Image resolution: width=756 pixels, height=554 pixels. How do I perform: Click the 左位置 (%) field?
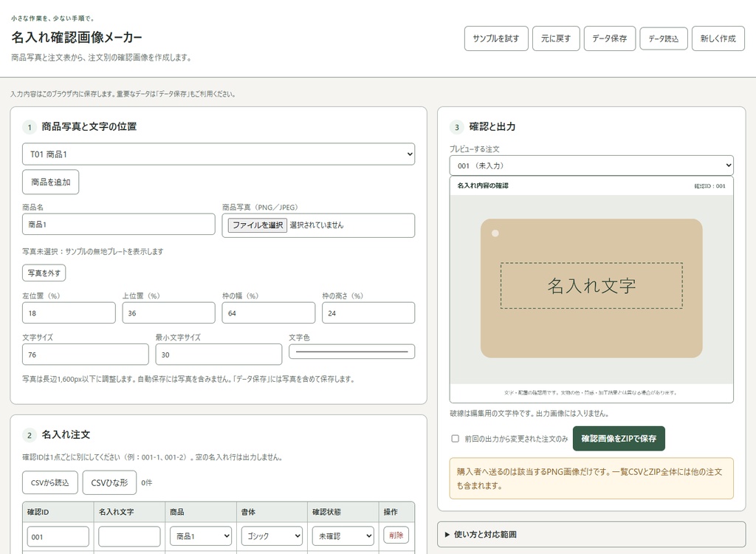[x=69, y=312]
